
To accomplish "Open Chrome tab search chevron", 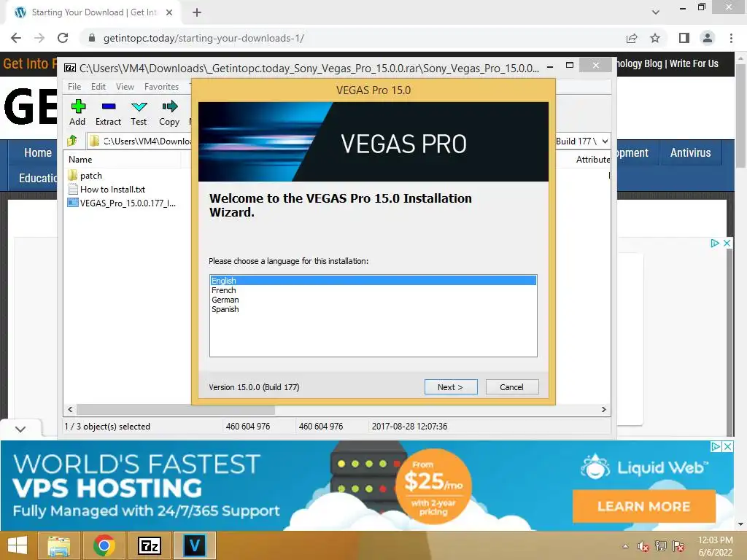I will (656, 12).
